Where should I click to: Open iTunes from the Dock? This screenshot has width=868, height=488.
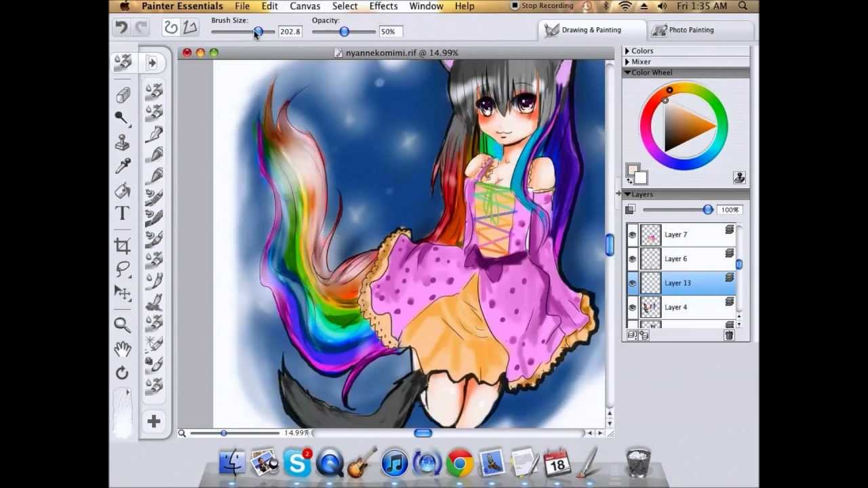395,463
